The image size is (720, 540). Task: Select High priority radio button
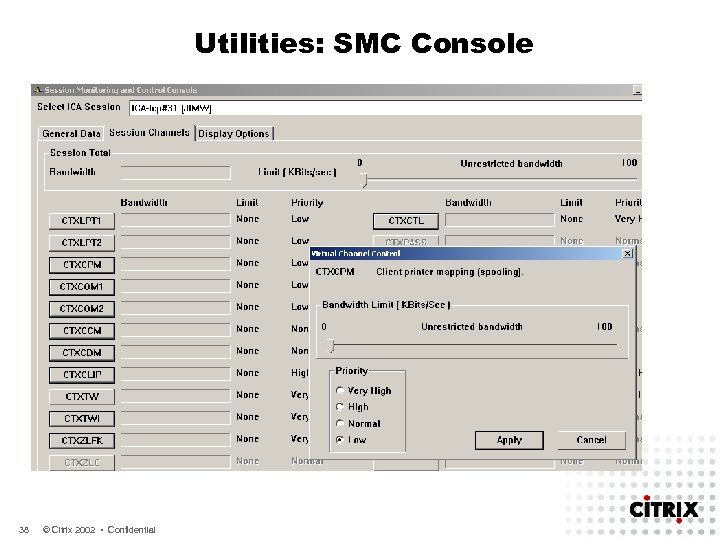point(340,407)
